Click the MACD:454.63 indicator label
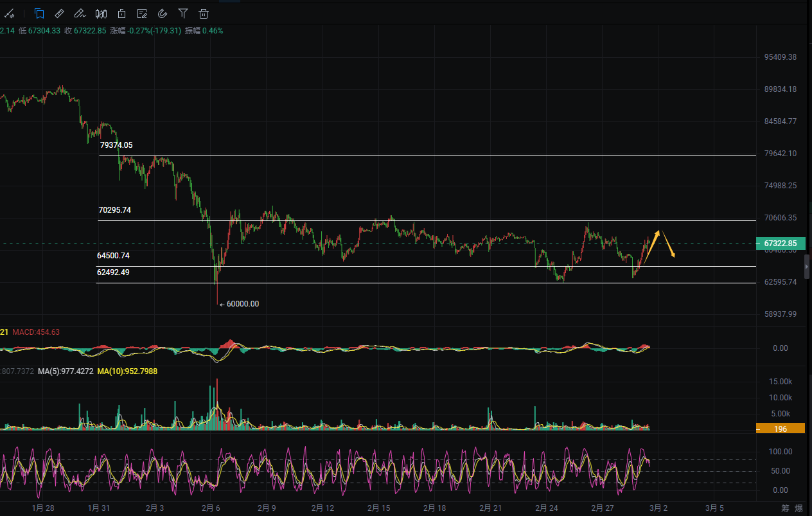The width and height of the screenshot is (812, 516). tap(36, 332)
